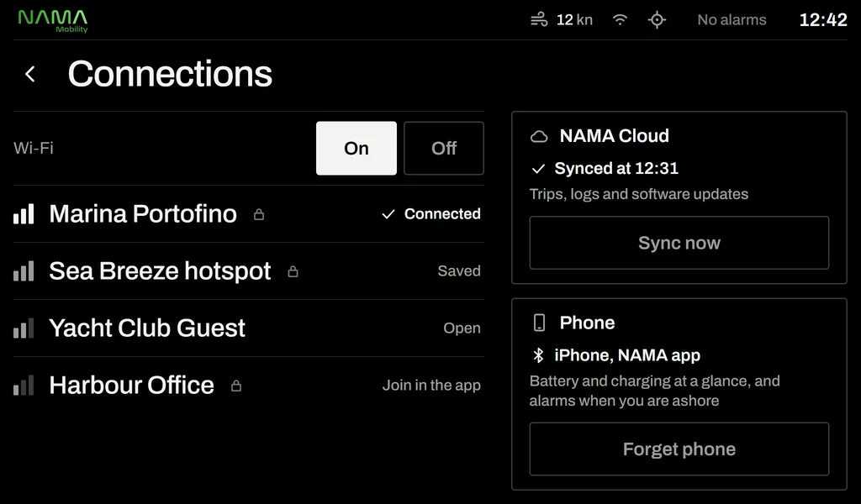The image size is (861, 504).
Task: Click the Bluetooth icon beside iPhone, NAMA app
Action: pos(538,355)
